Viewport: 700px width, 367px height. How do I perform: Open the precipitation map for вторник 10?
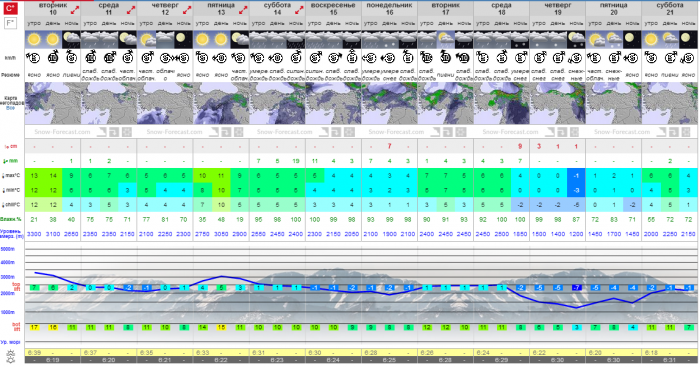click(x=53, y=103)
